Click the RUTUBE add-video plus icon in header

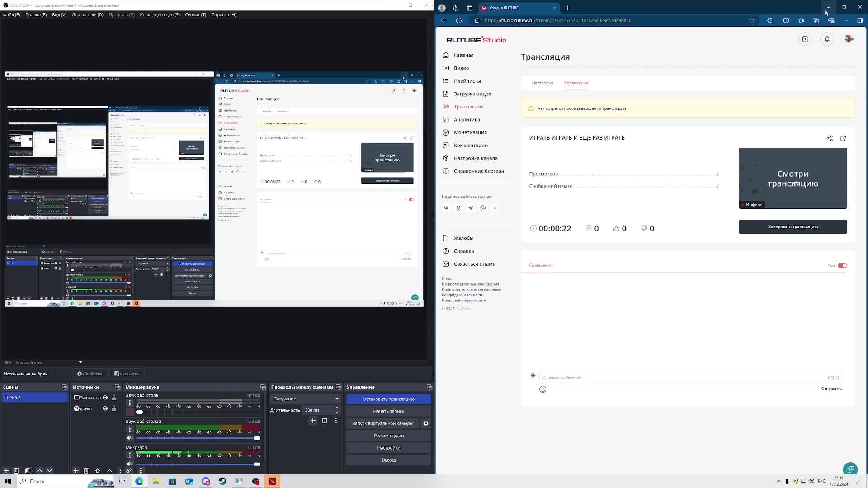805,39
